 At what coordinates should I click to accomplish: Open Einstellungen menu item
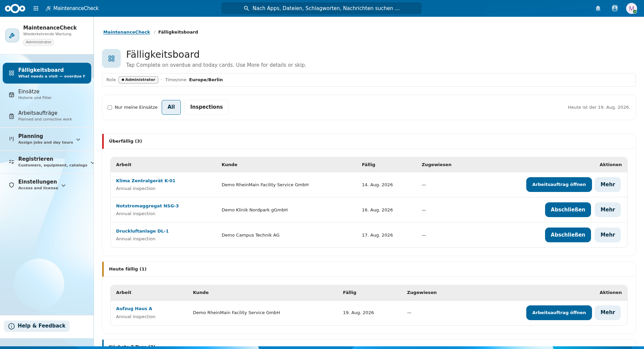tap(38, 185)
